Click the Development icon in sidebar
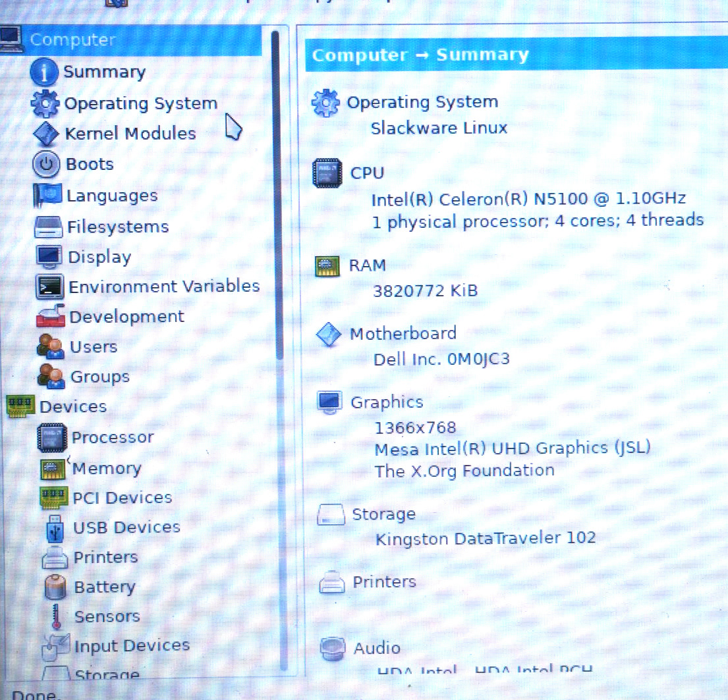 pos(51,316)
